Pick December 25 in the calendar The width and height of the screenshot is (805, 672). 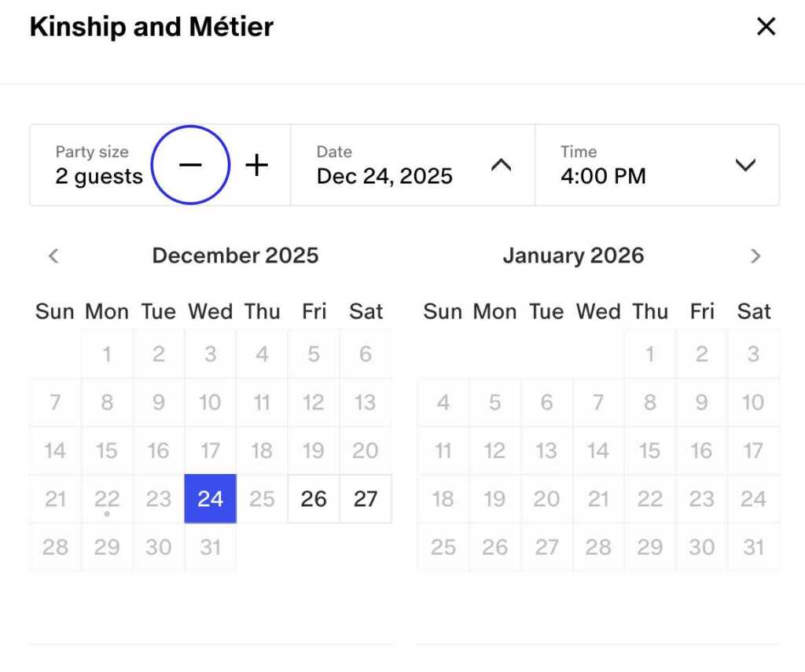point(262,499)
